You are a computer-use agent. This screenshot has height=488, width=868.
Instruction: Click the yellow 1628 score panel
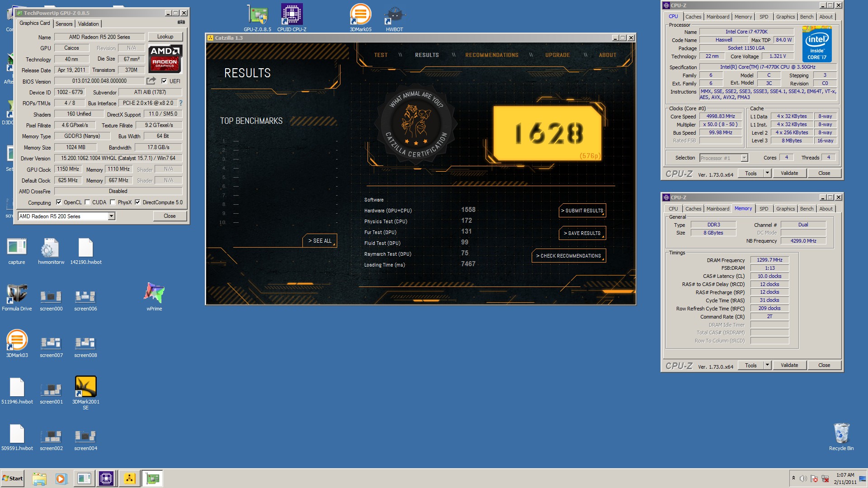click(x=547, y=133)
